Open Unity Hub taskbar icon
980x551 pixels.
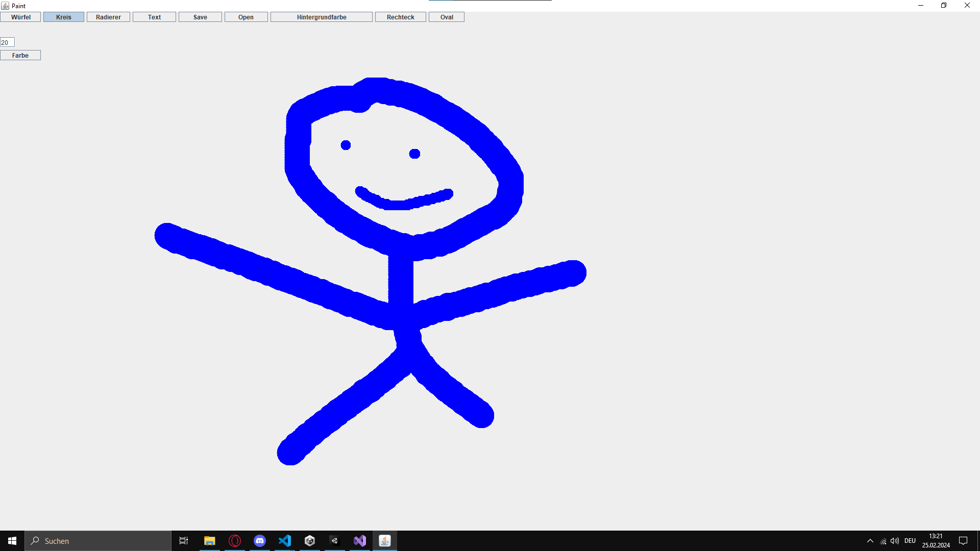pos(310,541)
